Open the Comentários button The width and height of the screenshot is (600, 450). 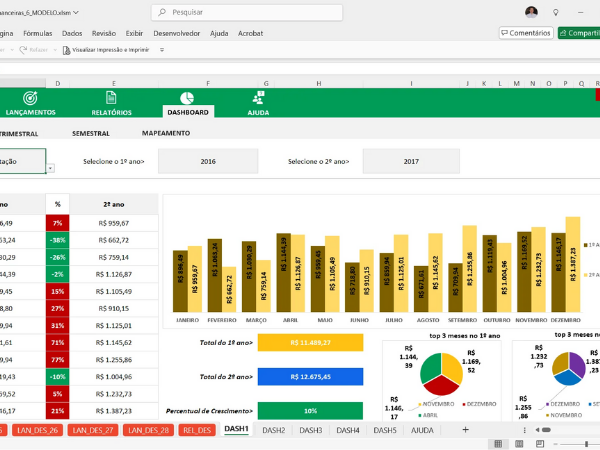[x=526, y=33]
